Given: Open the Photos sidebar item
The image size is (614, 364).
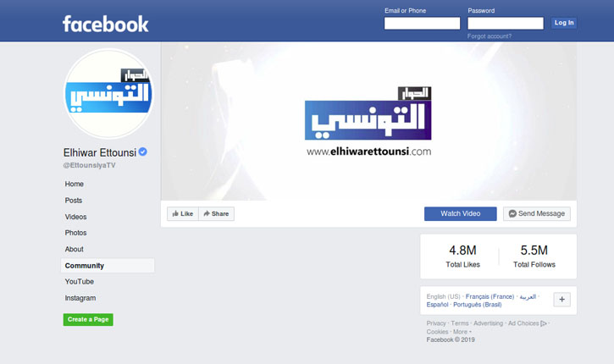Looking at the screenshot, I should (75, 233).
